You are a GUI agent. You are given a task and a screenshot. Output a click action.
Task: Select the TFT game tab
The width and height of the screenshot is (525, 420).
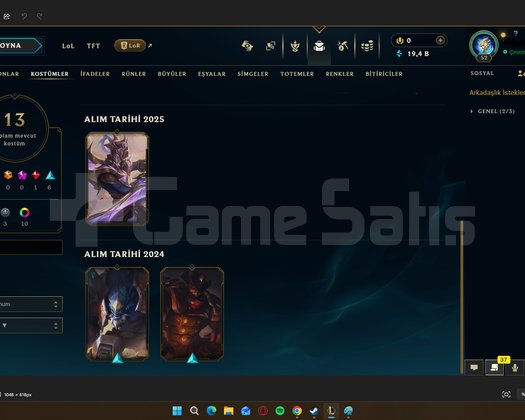[x=93, y=46]
